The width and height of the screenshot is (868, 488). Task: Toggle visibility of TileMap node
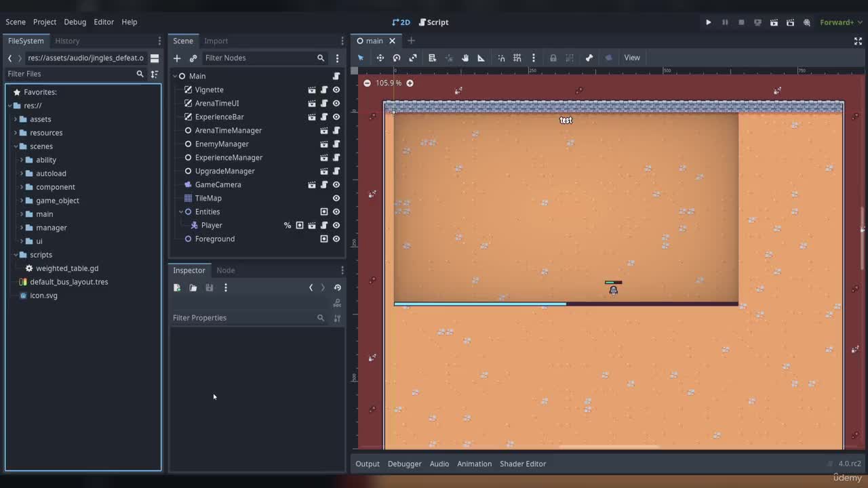[x=336, y=198]
